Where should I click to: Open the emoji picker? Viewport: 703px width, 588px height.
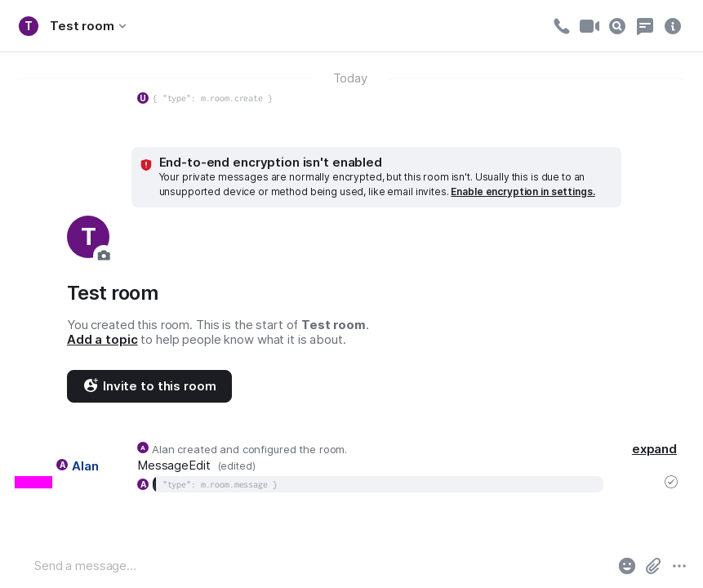pos(627,566)
